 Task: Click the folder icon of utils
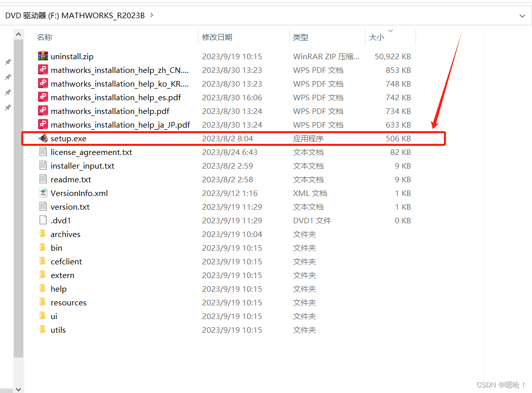[x=43, y=330]
